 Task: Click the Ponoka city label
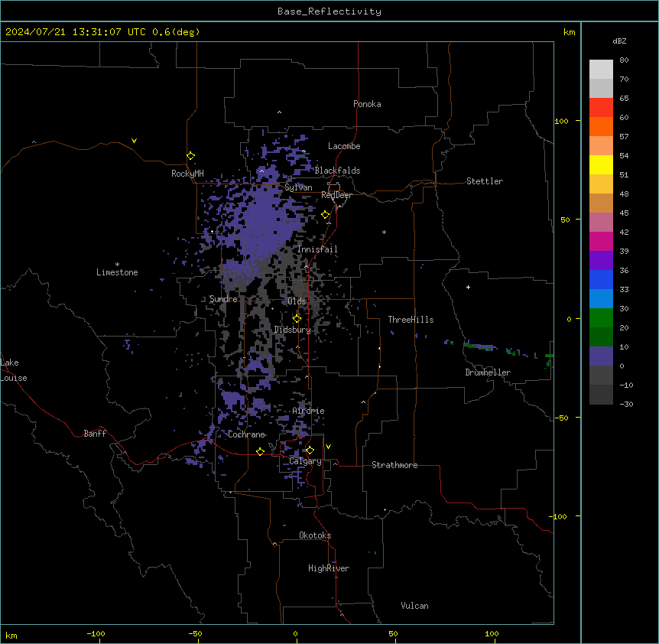pyautogui.click(x=367, y=104)
